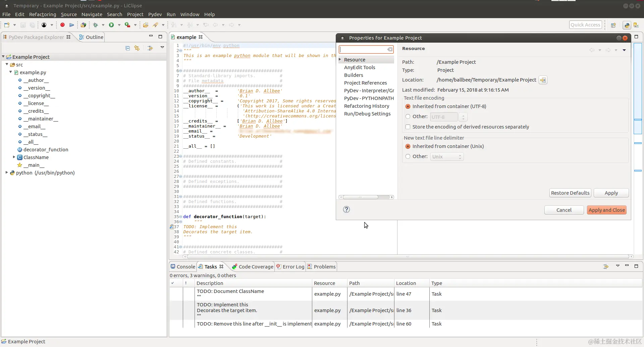Click the Quick Access search field

tap(585, 25)
